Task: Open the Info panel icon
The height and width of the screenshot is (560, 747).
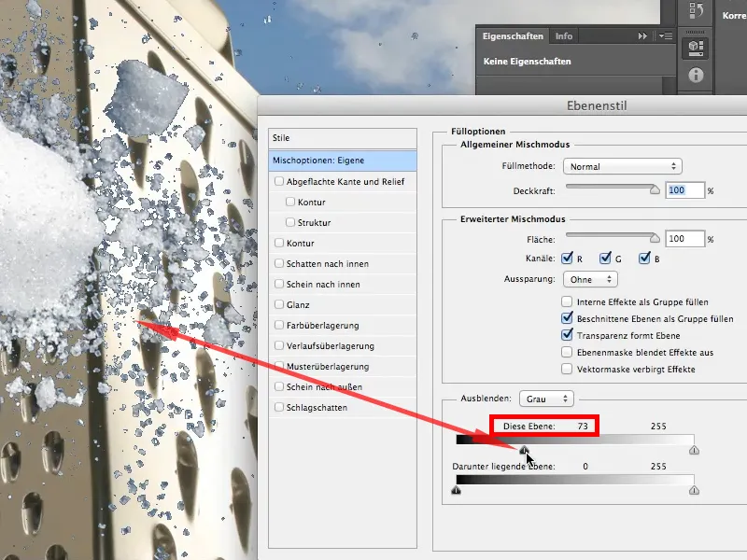Action: (x=696, y=75)
